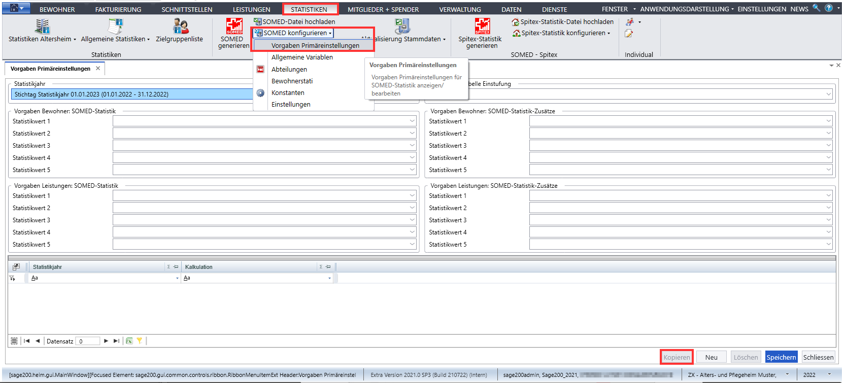The height and width of the screenshot is (383, 842).
Task: Select Abteilungen from the SOMED menu
Action: click(314, 69)
